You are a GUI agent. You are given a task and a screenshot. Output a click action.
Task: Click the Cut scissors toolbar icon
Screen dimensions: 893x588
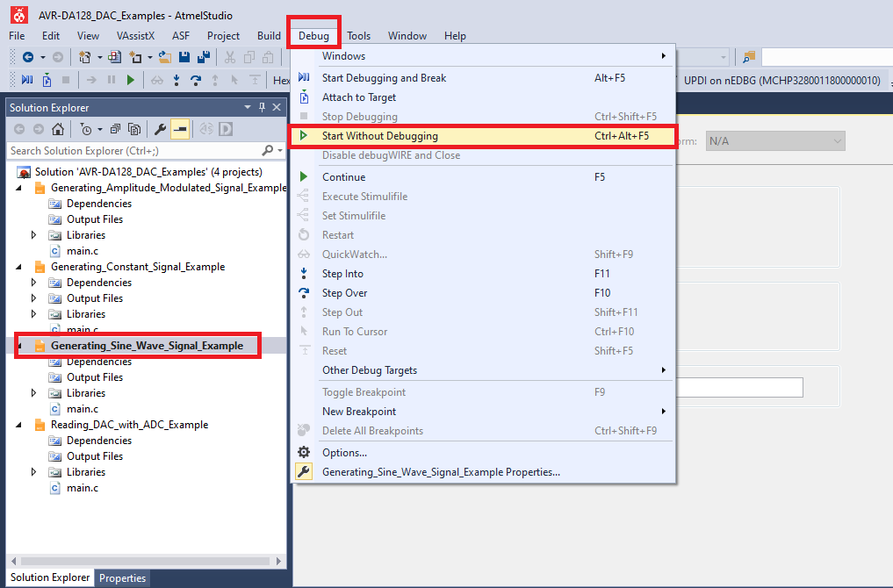pos(229,57)
